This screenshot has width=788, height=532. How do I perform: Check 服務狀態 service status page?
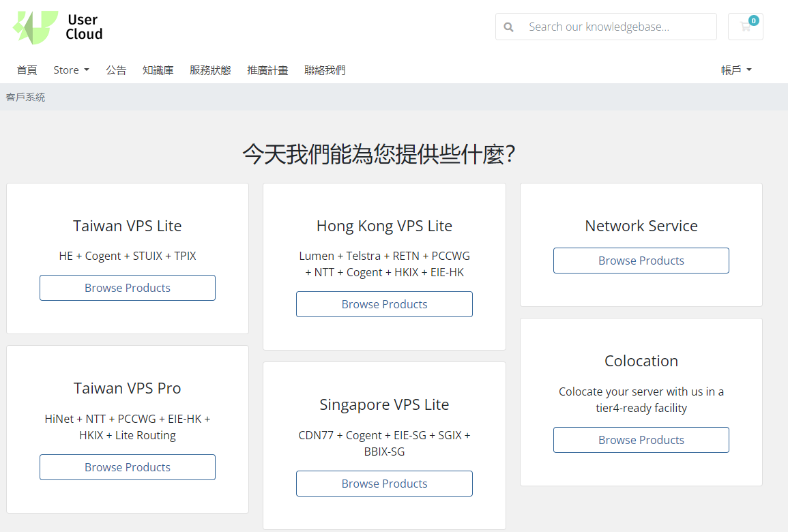coord(210,70)
